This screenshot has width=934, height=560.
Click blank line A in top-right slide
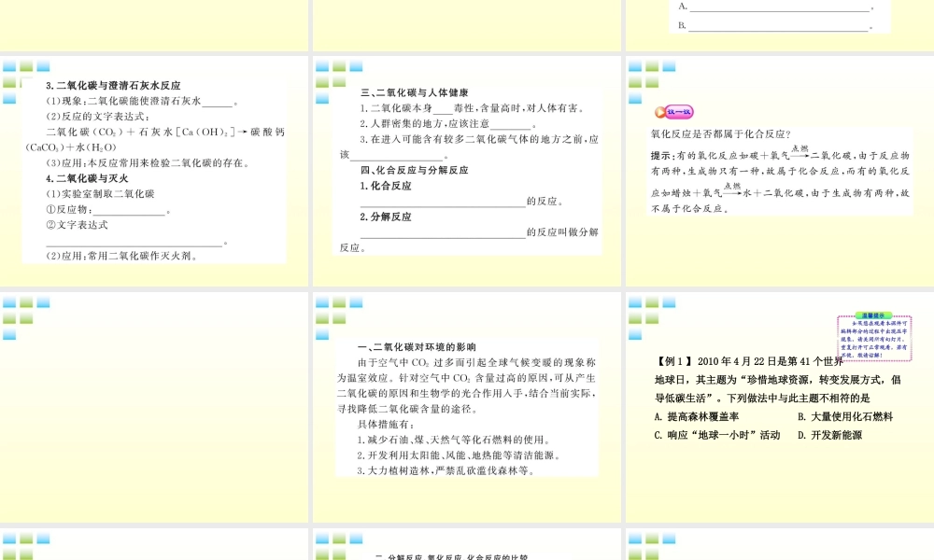(779, 8)
